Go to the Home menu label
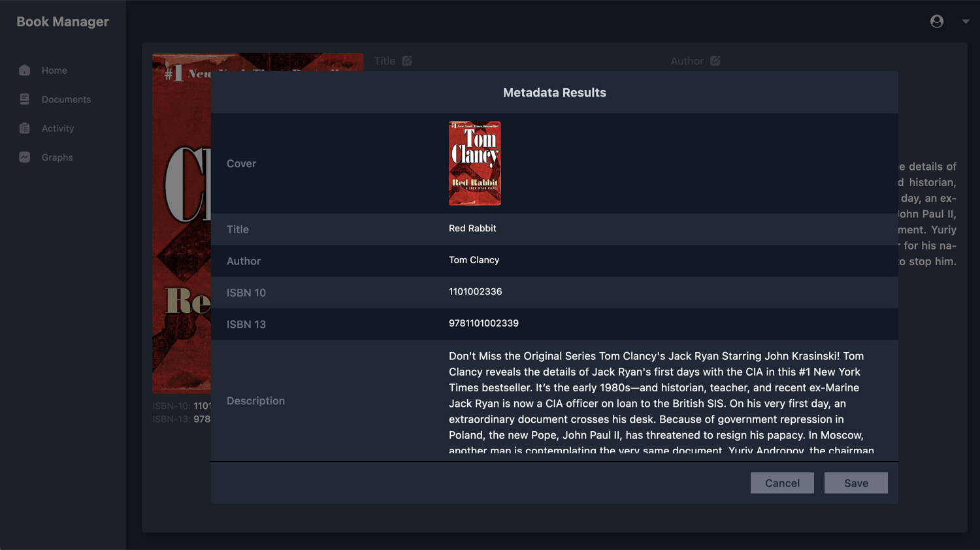980x550 pixels. [54, 71]
